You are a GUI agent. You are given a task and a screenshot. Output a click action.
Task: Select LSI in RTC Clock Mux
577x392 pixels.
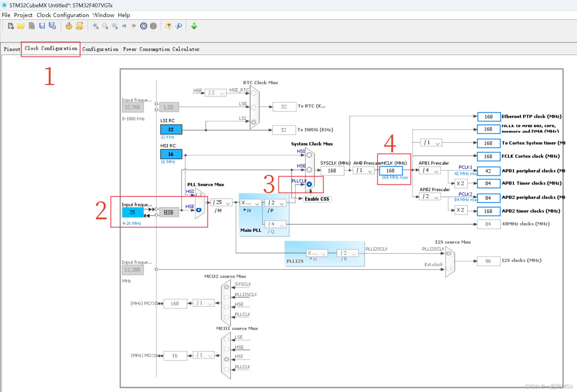[254, 122]
